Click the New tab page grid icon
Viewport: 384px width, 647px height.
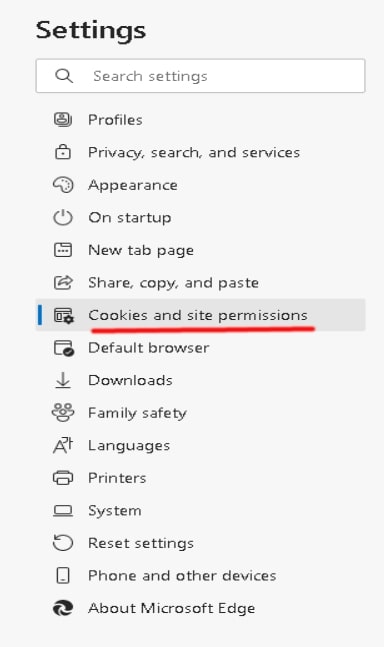63,250
